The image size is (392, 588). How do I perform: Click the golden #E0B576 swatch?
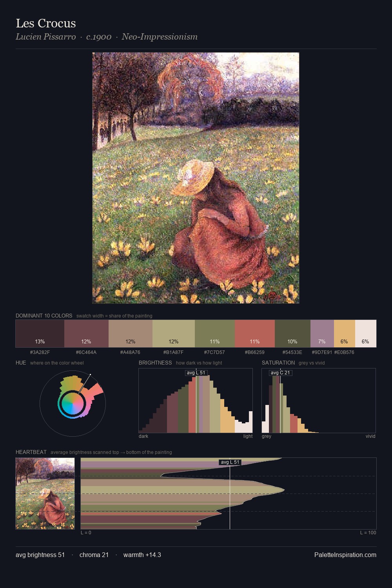click(x=345, y=334)
